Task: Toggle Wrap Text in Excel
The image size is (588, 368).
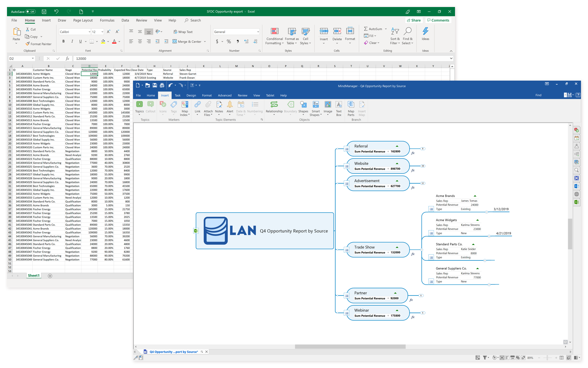Action: pos(183,32)
